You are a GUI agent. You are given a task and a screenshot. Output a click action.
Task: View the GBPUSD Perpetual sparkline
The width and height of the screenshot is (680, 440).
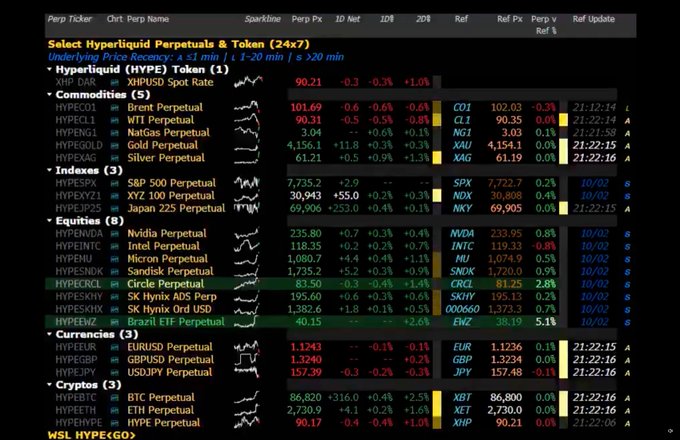(x=247, y=359)
